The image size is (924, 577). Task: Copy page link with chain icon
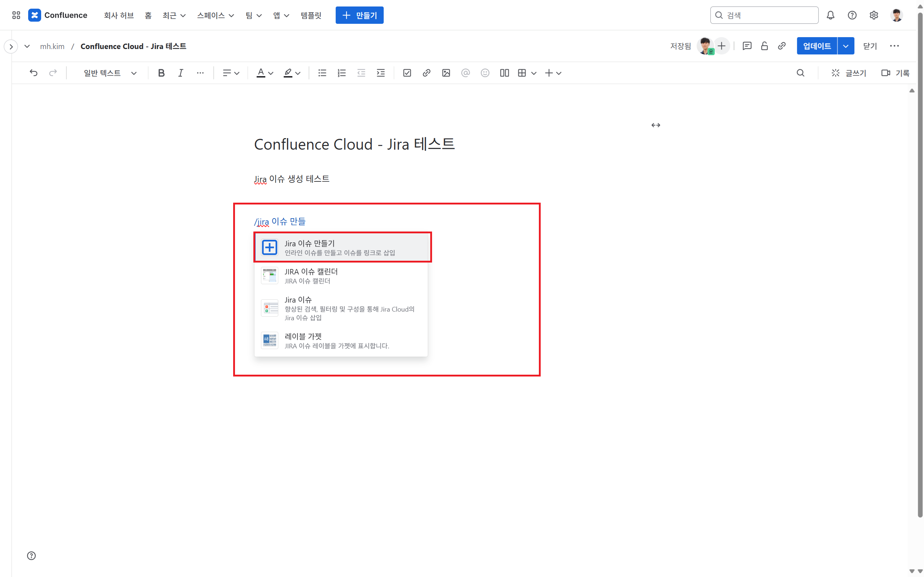(781, 46)
